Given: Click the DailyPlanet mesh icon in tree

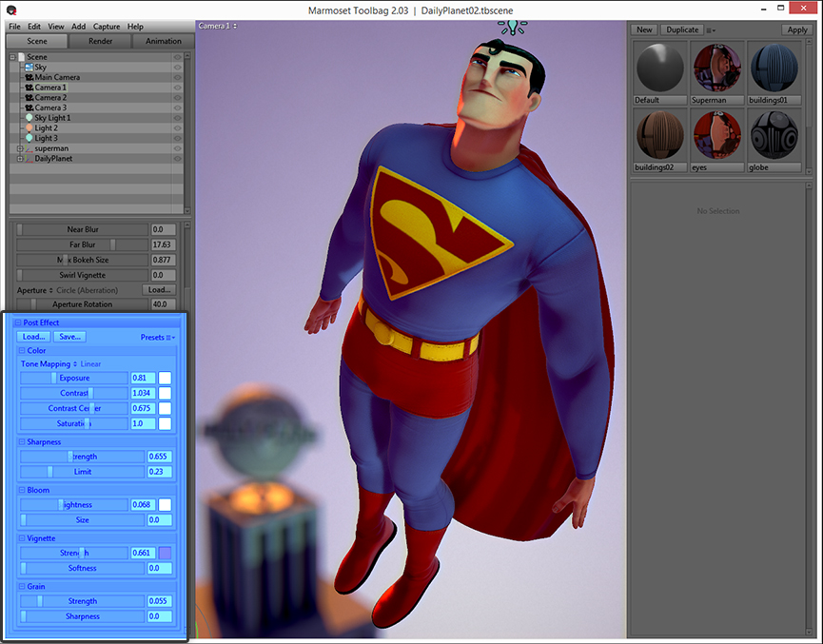Looking at the screenshot, I should 29,159.
